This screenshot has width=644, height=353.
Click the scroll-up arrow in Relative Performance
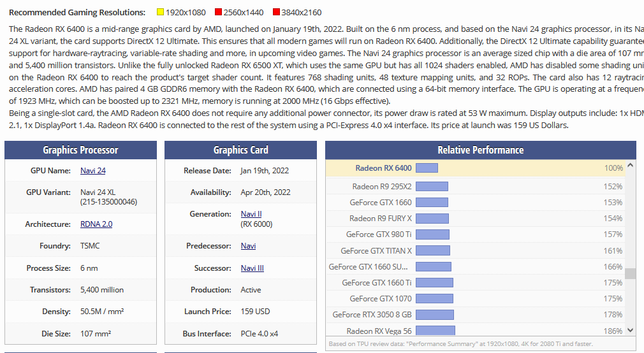pos(631,165)
